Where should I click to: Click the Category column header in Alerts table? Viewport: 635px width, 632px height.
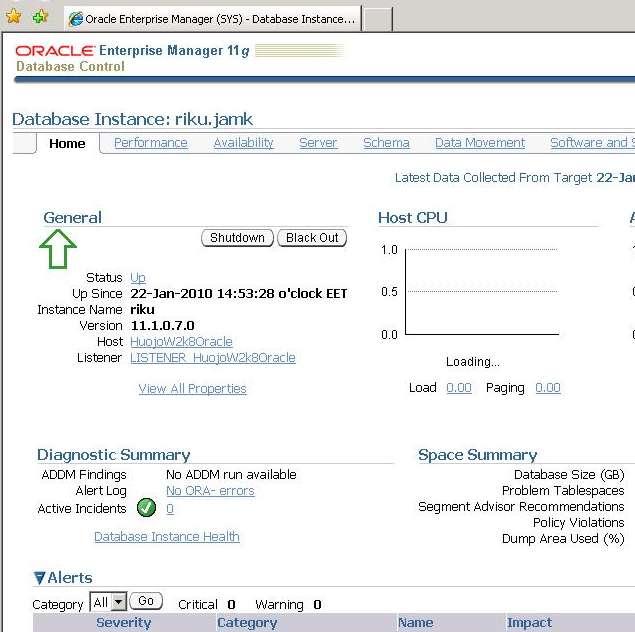(247, 622)
